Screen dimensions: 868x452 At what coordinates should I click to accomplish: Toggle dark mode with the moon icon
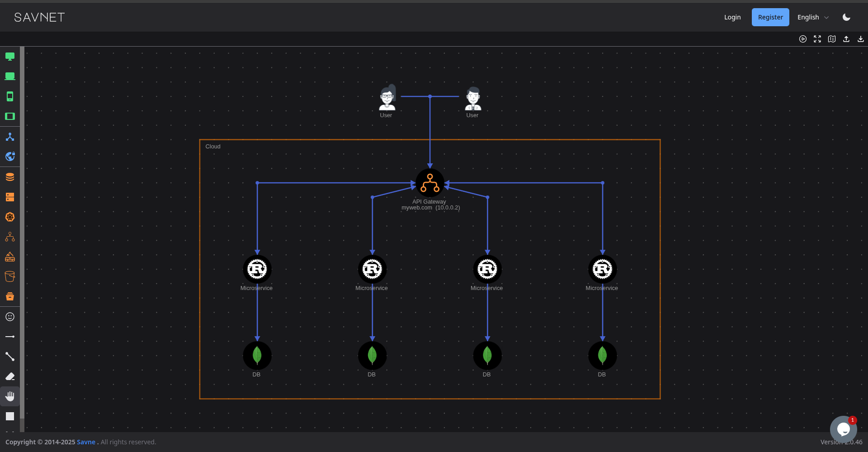[x=846, y=17]
